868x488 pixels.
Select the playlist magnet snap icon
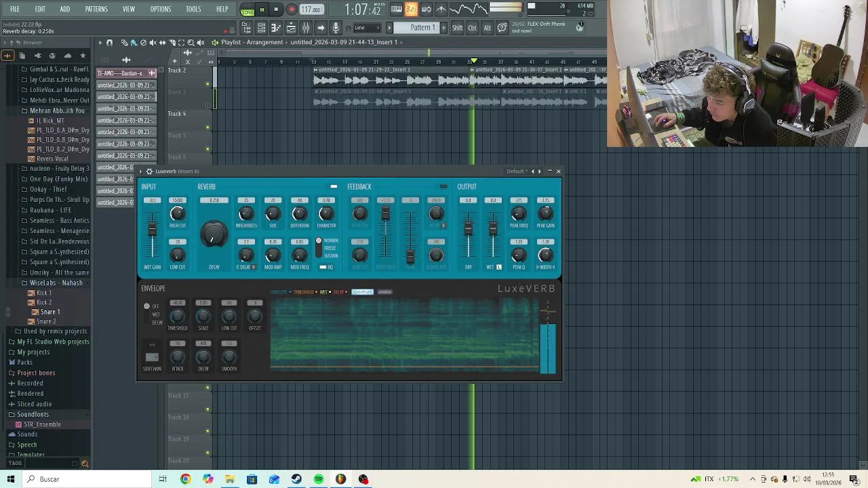[110, 43]
